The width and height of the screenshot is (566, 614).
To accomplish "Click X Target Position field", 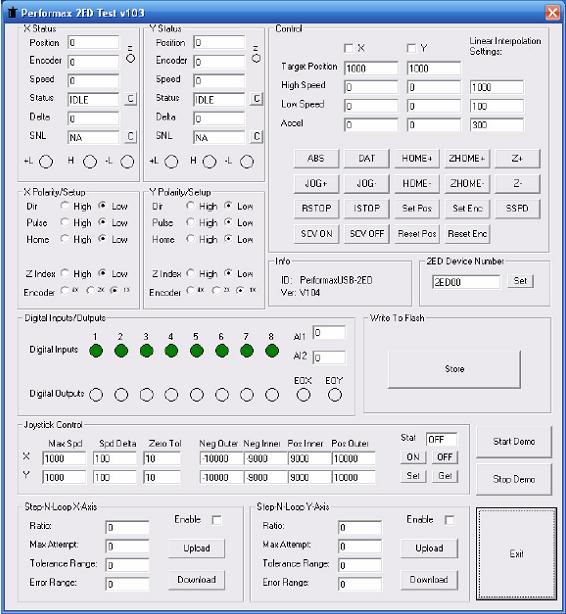I will coord(371,68).
